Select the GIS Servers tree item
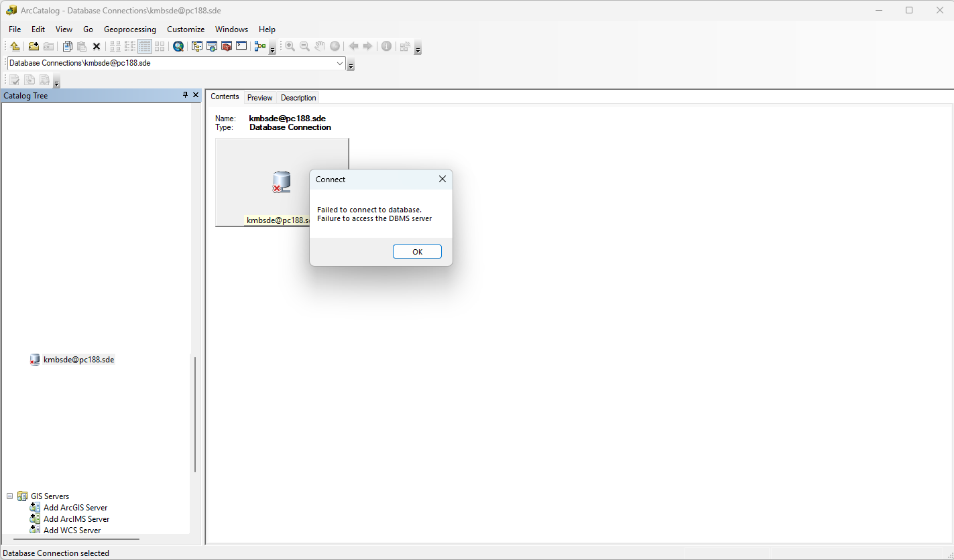Screen dimensions: 954x560 tap(50, 496)
